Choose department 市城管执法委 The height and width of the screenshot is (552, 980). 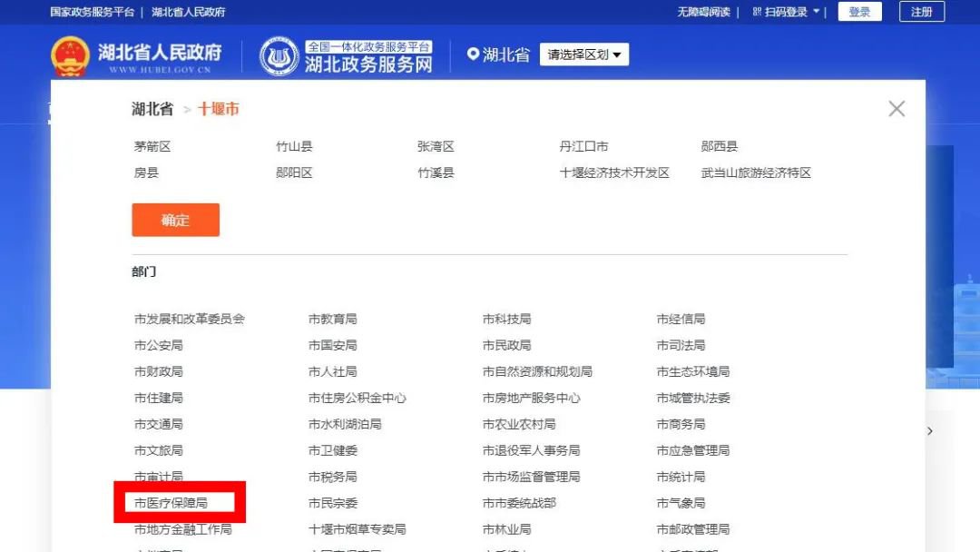click(x=693, y=398)
